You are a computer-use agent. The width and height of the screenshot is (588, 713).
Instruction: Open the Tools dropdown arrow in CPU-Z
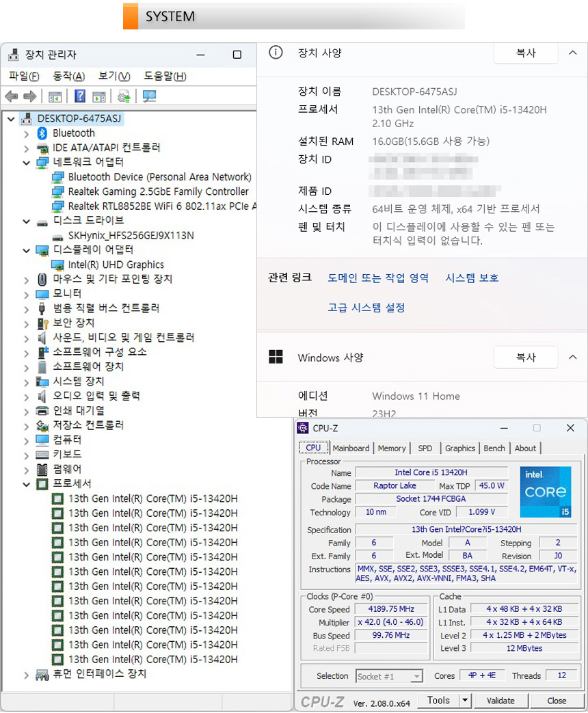coord(465,701)
